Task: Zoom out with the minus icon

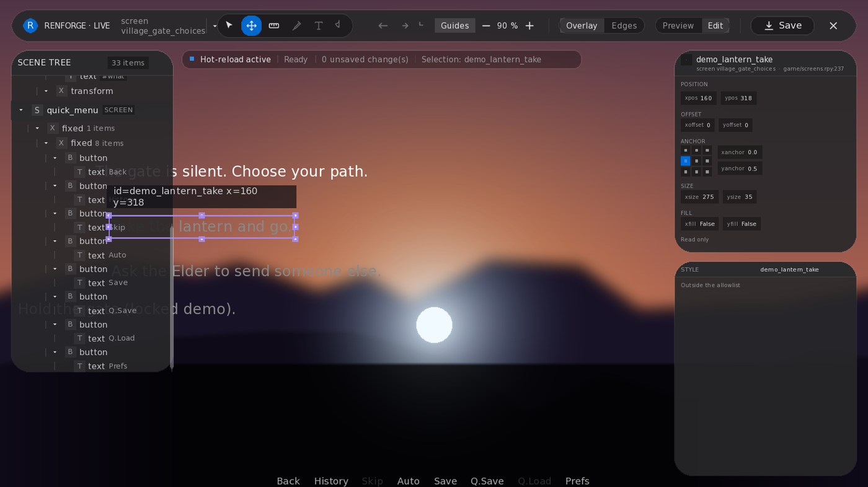Action: click(486, 25)
